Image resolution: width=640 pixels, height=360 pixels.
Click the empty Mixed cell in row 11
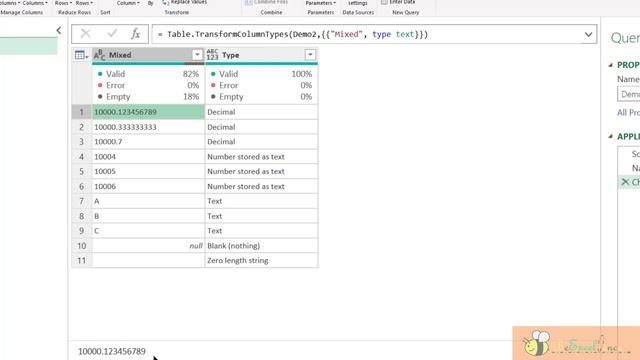point(148,260)
